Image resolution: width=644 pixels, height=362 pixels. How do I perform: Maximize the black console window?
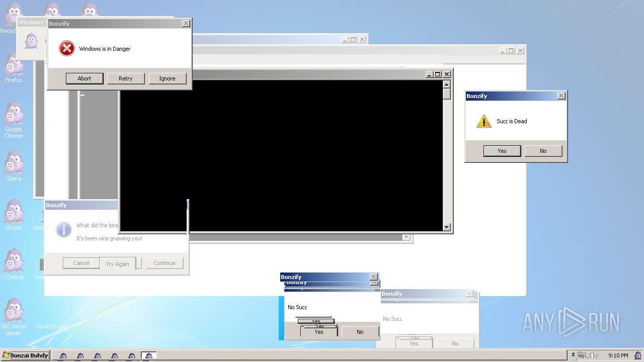(438, 74)
